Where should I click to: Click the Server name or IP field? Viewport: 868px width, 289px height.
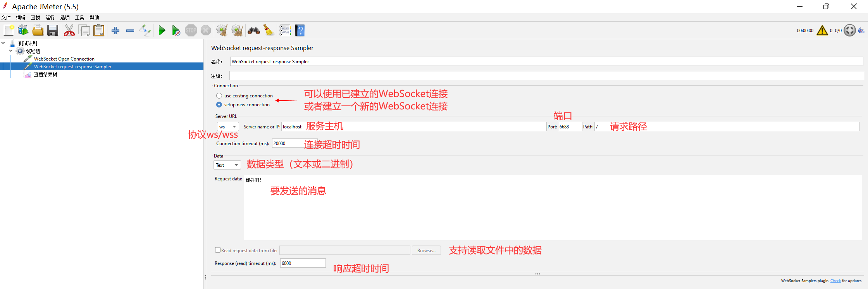(414, 126)
